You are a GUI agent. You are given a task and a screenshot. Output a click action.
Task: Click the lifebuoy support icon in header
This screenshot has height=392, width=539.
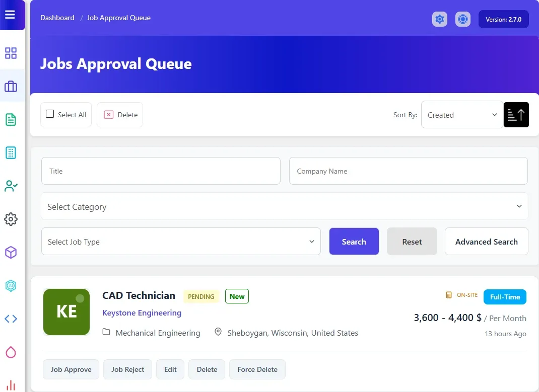pos(463,19)
